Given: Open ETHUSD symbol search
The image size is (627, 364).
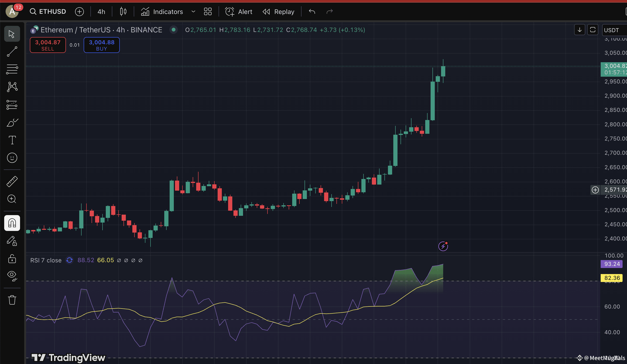Looking at the screenshot, I should tap(48, 11).
